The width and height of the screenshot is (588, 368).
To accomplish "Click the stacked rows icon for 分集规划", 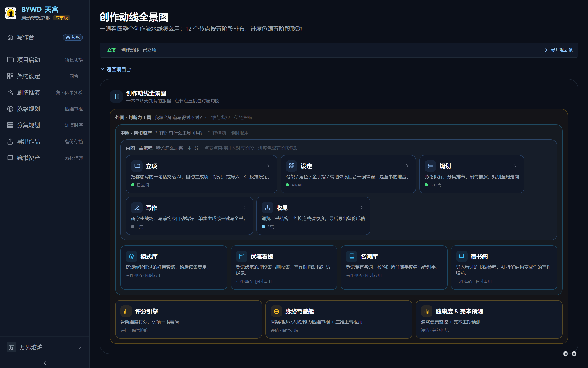I will click(x=10, y=125).
